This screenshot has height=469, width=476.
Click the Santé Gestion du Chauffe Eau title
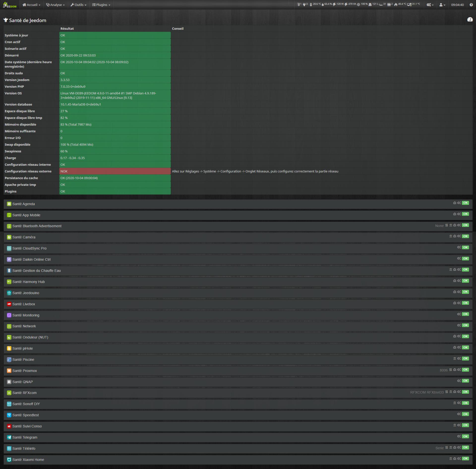coord(36,271)
